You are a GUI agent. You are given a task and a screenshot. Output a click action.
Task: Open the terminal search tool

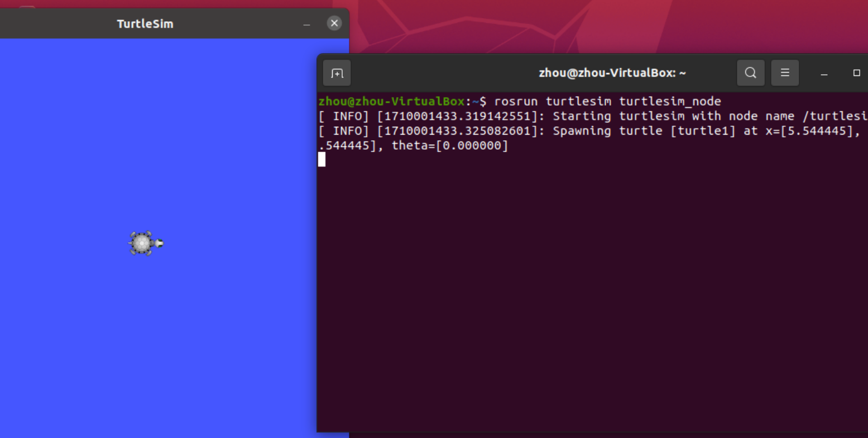pyautogui.click(x=751, y=73)
